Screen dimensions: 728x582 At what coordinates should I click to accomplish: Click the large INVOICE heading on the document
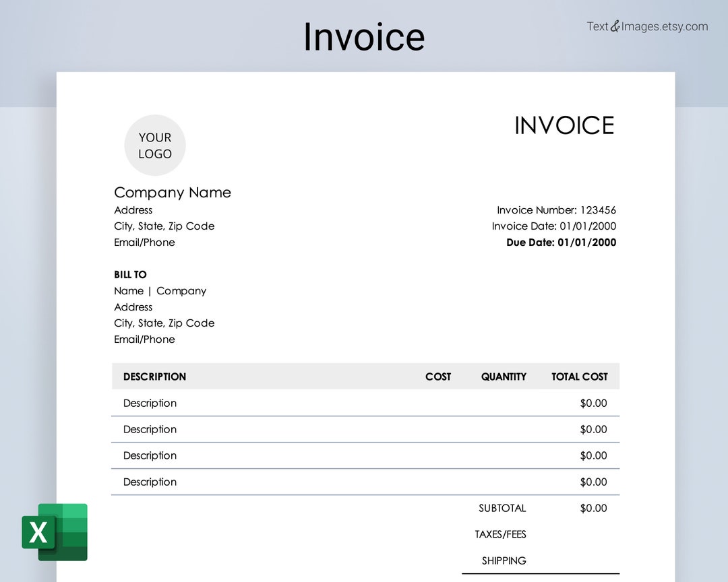[564, 125]
